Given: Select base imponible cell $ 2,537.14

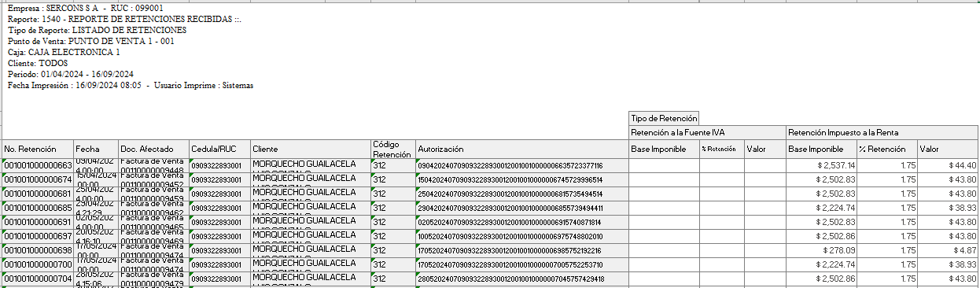Looking at the screenshot, I should [821, 165].
